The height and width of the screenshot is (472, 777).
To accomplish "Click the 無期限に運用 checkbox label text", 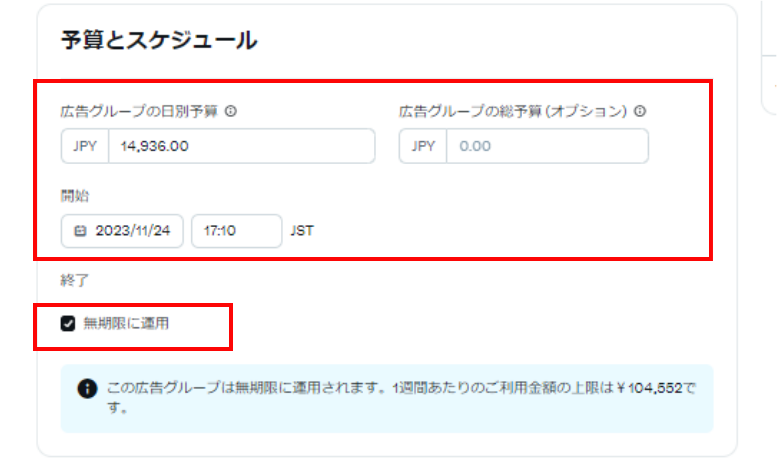I will (x=126, y=323).
